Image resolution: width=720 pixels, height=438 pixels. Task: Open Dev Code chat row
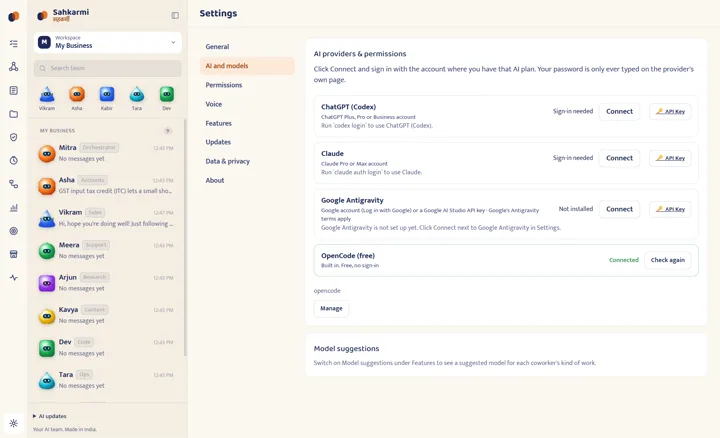pyautogui.click(x=107, y=348)
